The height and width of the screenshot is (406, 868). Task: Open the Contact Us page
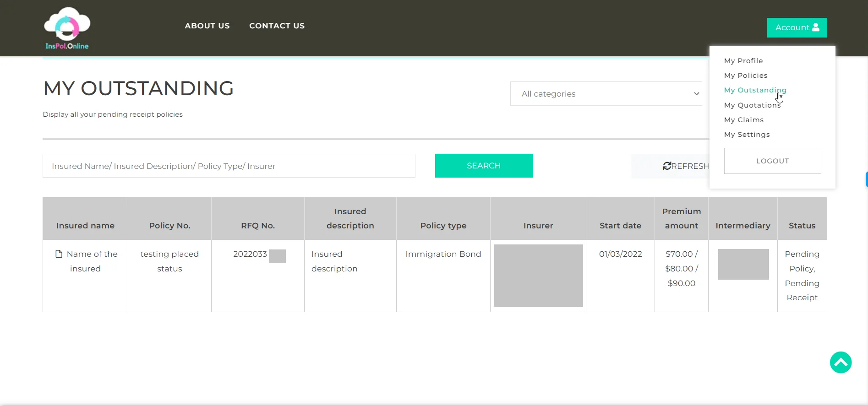tap(277, 26)
